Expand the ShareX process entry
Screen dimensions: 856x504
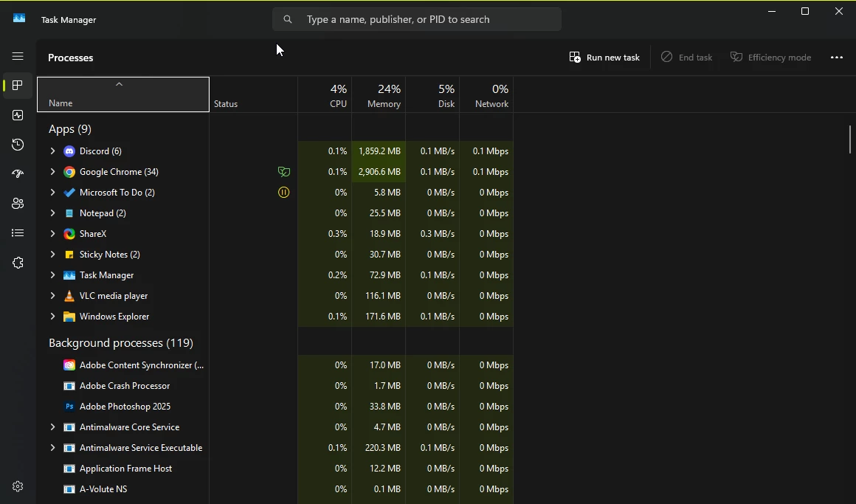52,234
